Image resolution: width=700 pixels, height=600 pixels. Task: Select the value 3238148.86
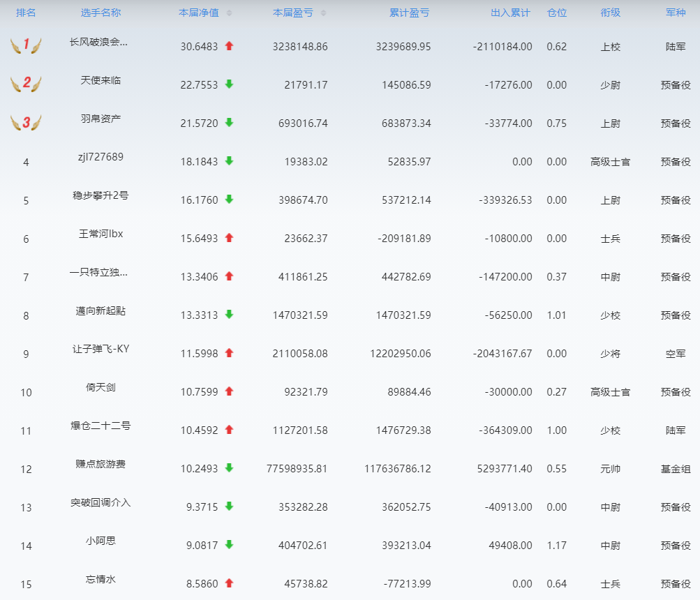[300, 47]
